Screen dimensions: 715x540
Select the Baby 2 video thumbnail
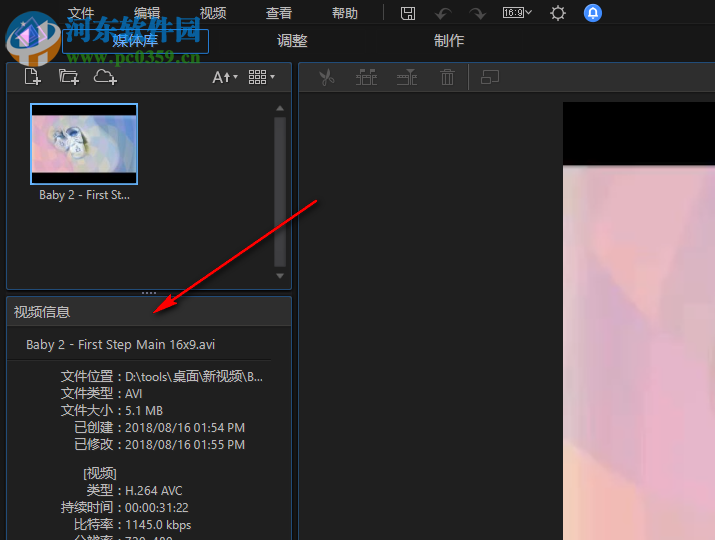click(84, 144)
